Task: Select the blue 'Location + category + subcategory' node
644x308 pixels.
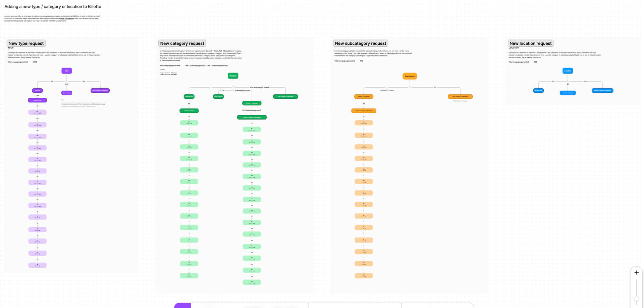Action: click(602, 91)
